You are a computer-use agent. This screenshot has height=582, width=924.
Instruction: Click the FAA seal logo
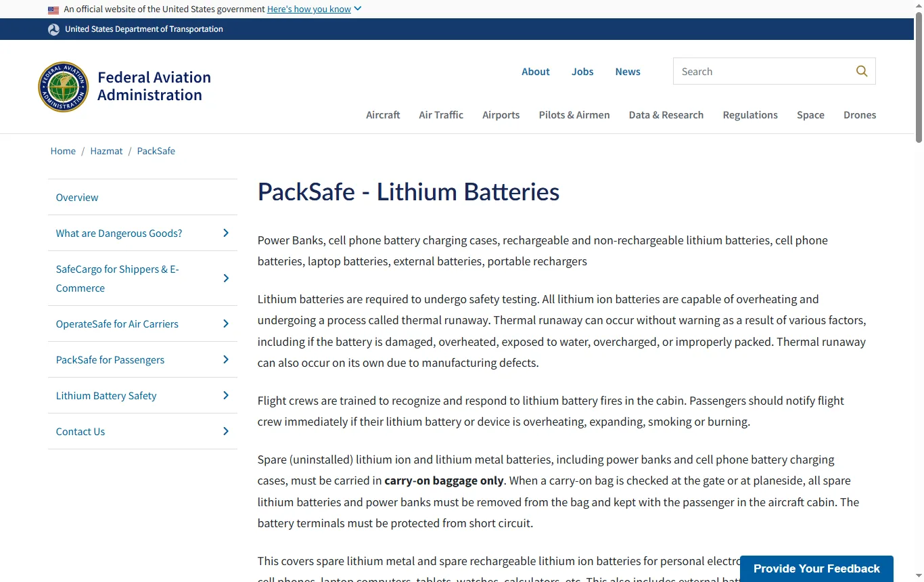(x=63, y=87)
